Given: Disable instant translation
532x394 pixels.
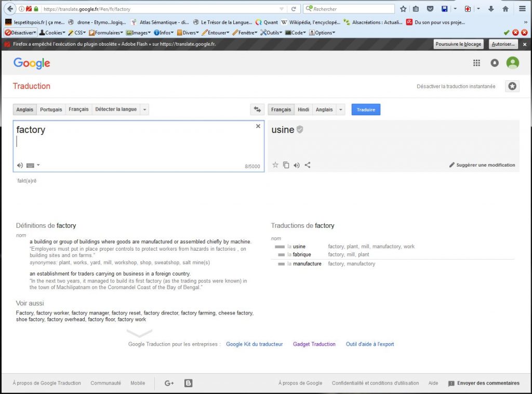Looking at the screenshot, I should click(x=456, y=86).
